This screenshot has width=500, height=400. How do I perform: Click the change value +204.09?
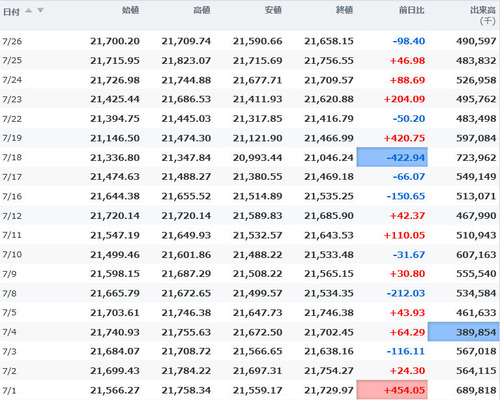[404, 99]
